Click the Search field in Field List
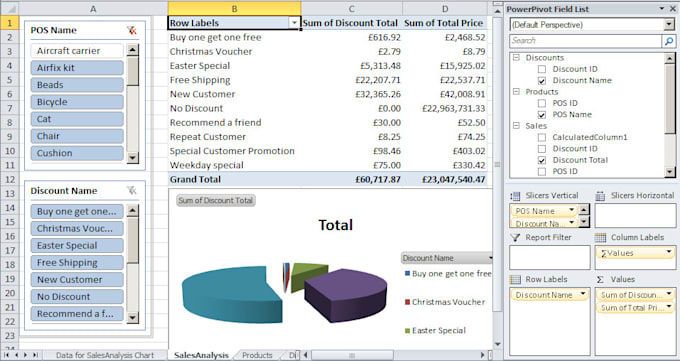 point(585,41)
